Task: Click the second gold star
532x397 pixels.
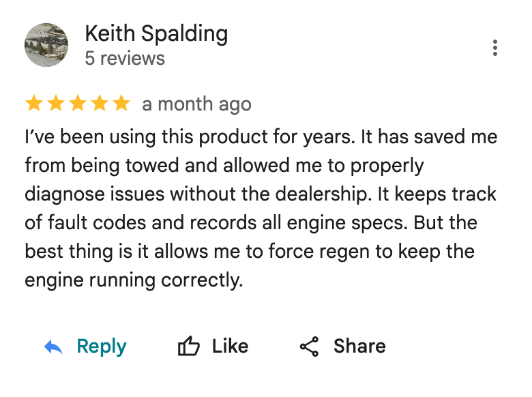Action: coord(56,103)
